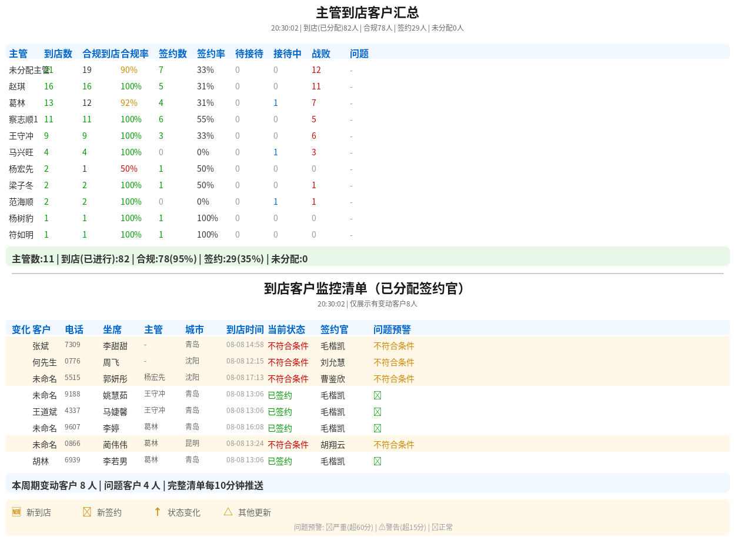Select supervisor name 马兴旺
Screen dimensions: 735x560
coord(21,152)
